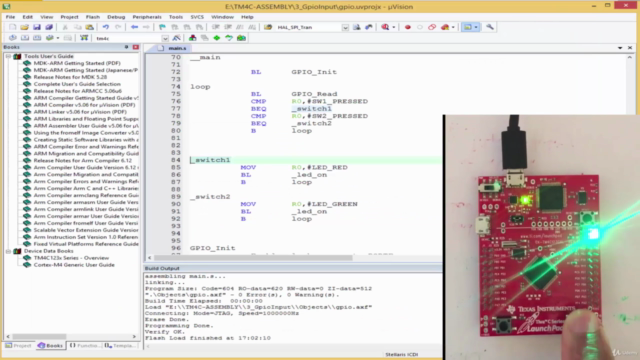The height and width of the screenshot is (360, 640).
Task: Download code to flash memory
Action: 84,38
